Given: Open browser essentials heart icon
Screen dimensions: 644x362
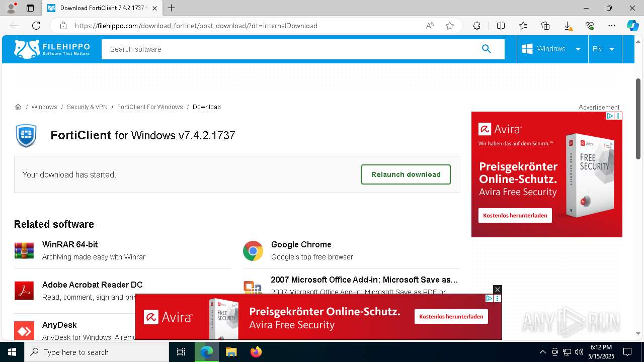Looking at the screenshot, I should (x=590, y=26).
